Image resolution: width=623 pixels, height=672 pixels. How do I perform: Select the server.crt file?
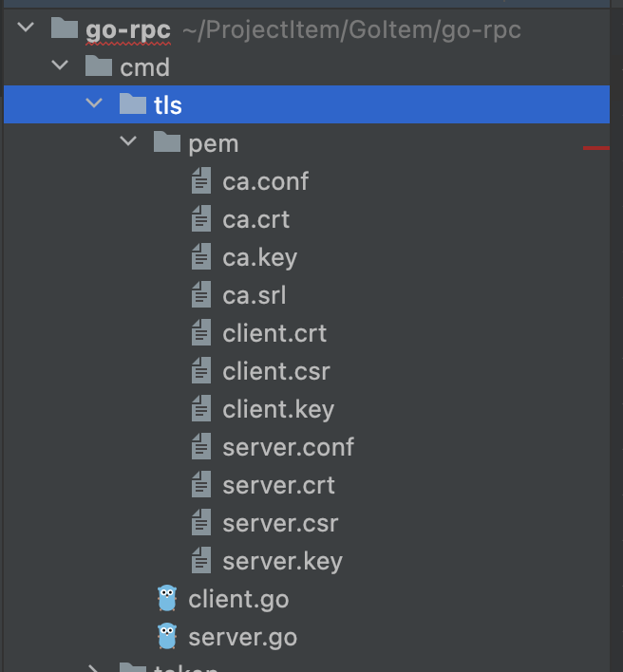coord(278,485)
